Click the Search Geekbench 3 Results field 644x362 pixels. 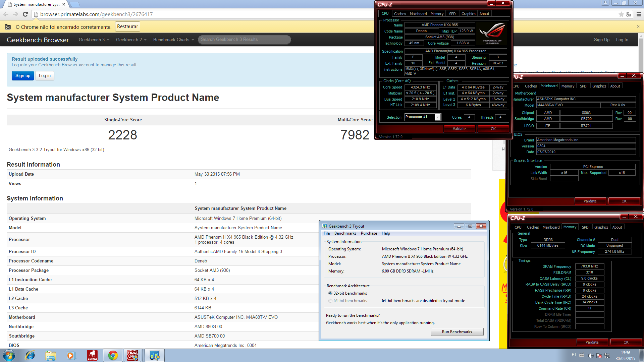(244, 40)
